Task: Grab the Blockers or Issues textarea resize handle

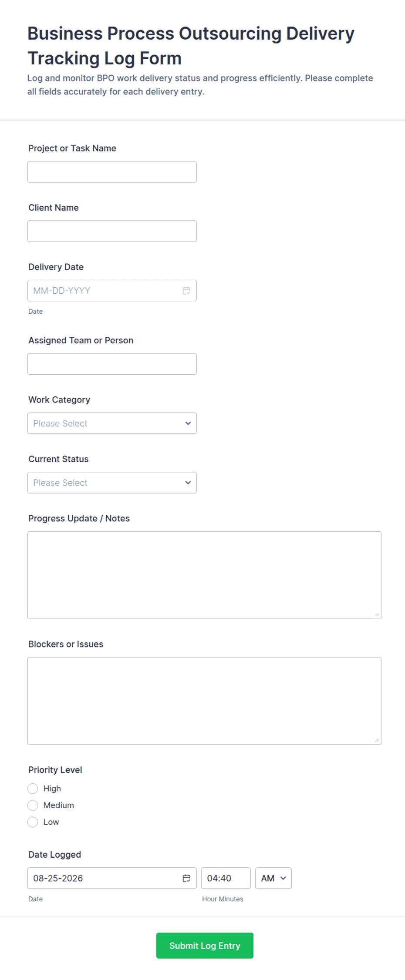Action: click(377, 740)
